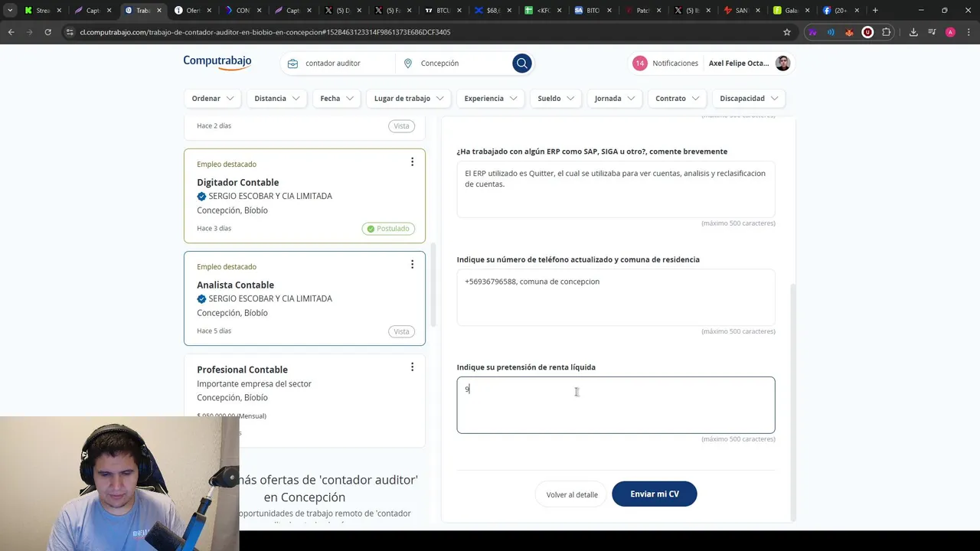Expand the Experiencia filter dropdown

click(491, 99)
